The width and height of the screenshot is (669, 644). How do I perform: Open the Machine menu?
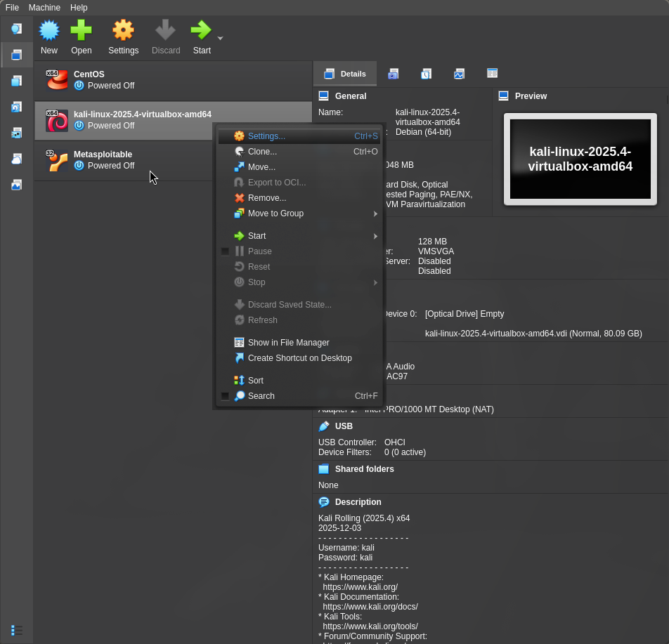pyautogui.click(x=44, y=7)
